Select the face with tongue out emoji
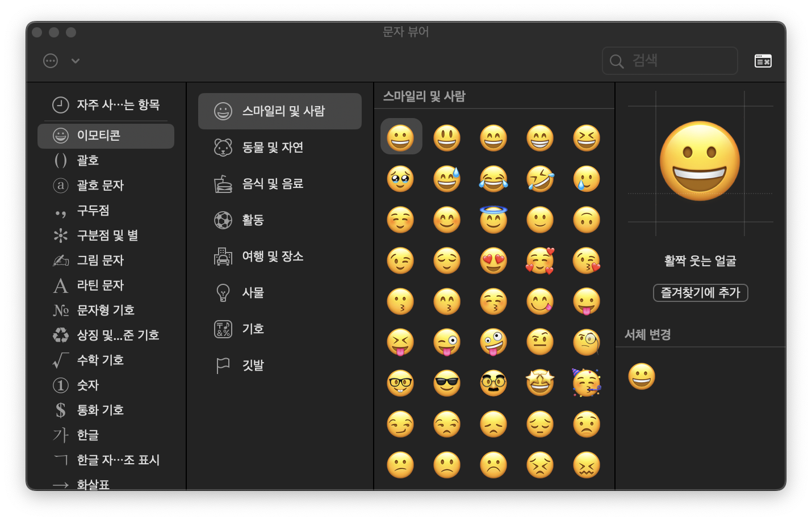The height and width of the screenshot is (521, 812). point(587,301)
